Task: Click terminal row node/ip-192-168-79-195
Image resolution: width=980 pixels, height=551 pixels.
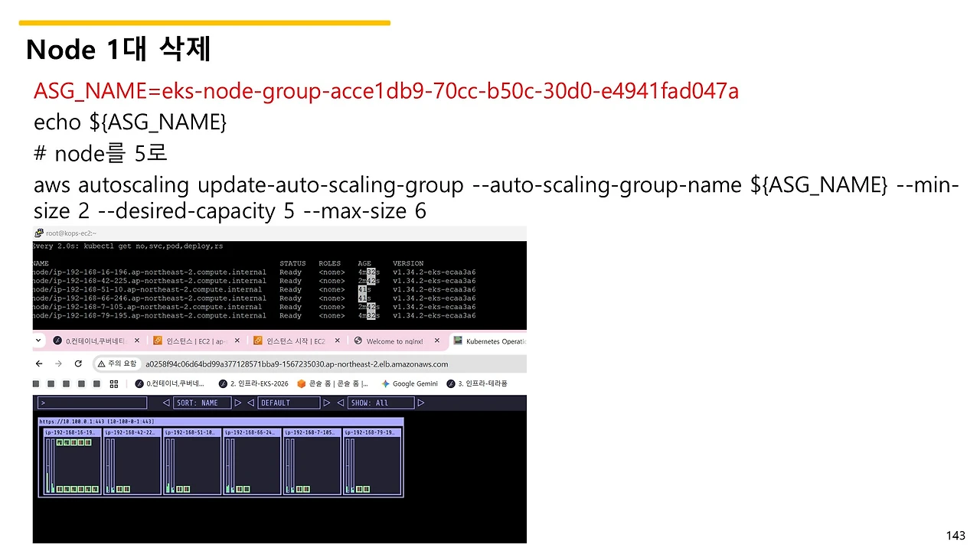Action: [x=254, y=315]
